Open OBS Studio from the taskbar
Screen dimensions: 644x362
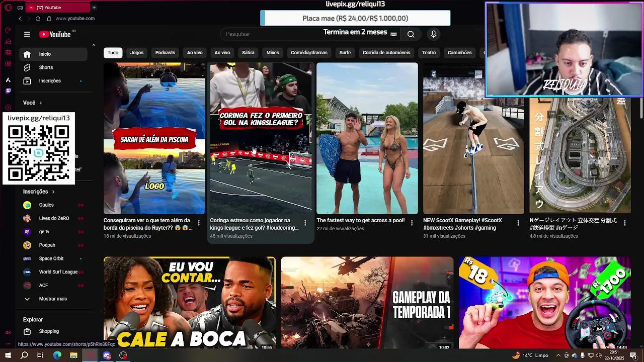click(123, 355)
